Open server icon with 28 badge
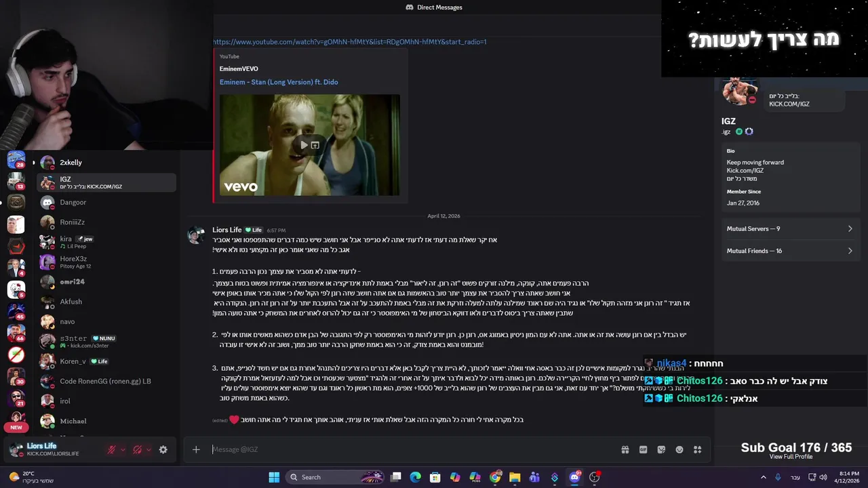 (x=16, y=160)
